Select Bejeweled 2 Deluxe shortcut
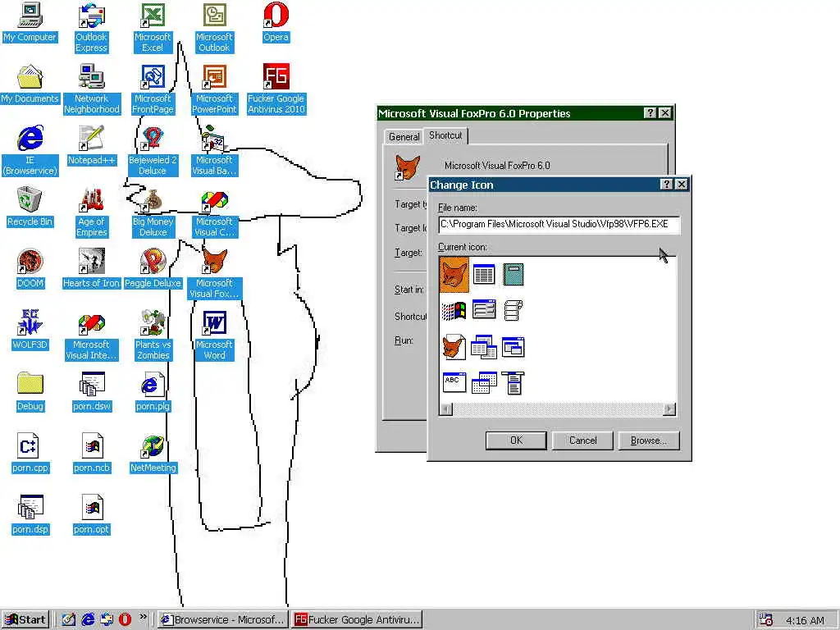This screenshot has width=840, height=630. [x=153, y=151]
